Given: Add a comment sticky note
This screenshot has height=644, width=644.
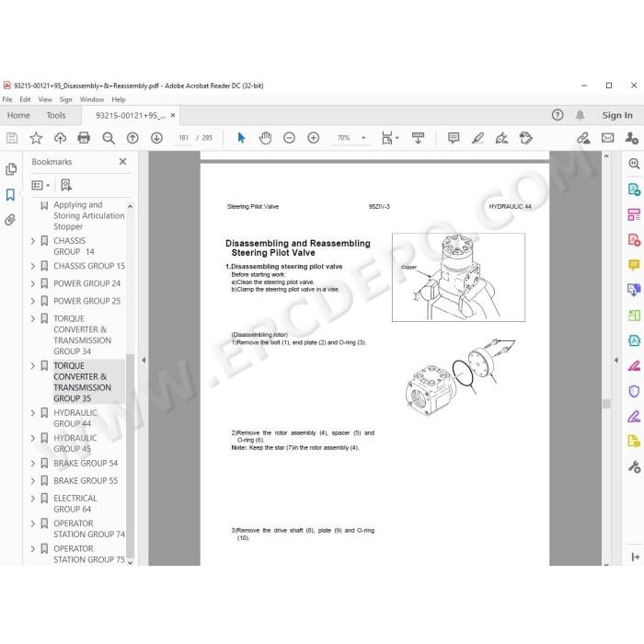Looking at the screenshot, I should tap(454, 138).
